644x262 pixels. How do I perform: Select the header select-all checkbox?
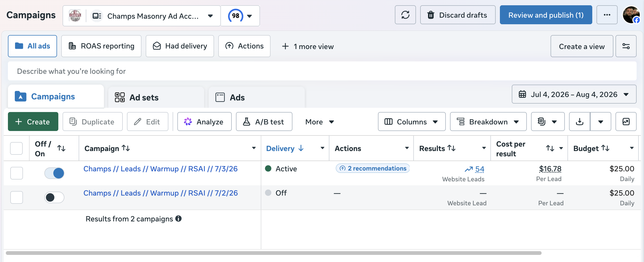coord(16,148)
